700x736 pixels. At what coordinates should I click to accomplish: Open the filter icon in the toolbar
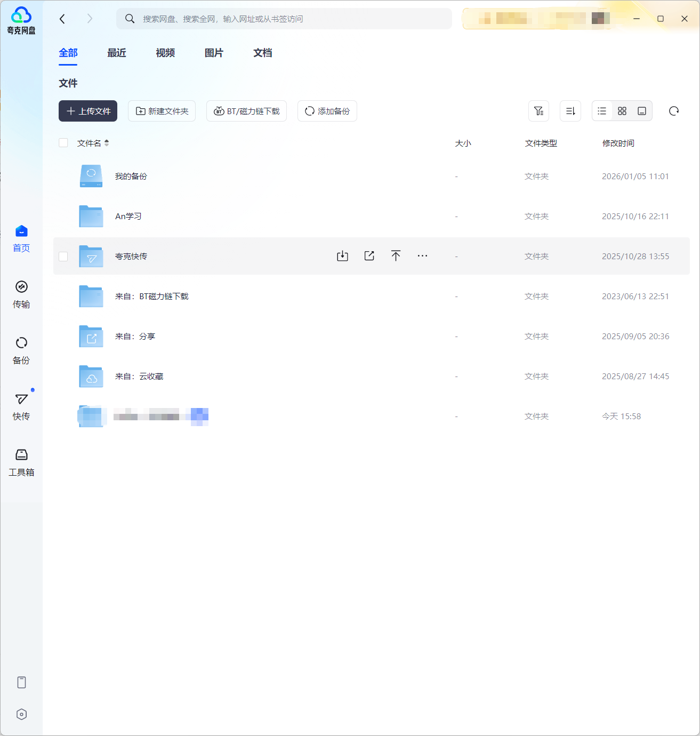pos(538,111)
